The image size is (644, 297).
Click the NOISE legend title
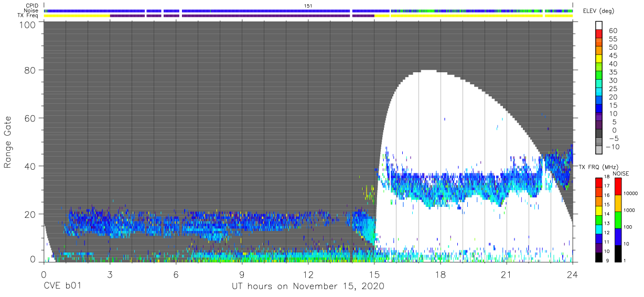pos(620,173)
